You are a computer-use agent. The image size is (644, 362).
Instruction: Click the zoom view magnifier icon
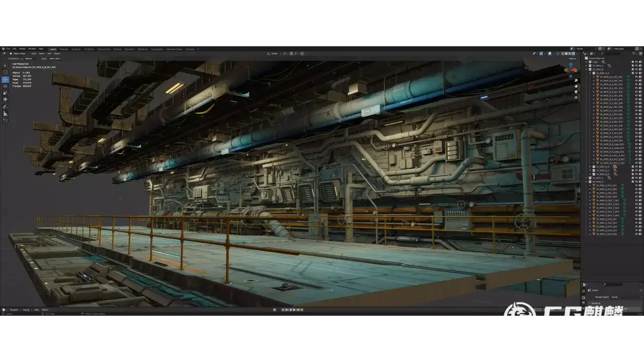576,80
